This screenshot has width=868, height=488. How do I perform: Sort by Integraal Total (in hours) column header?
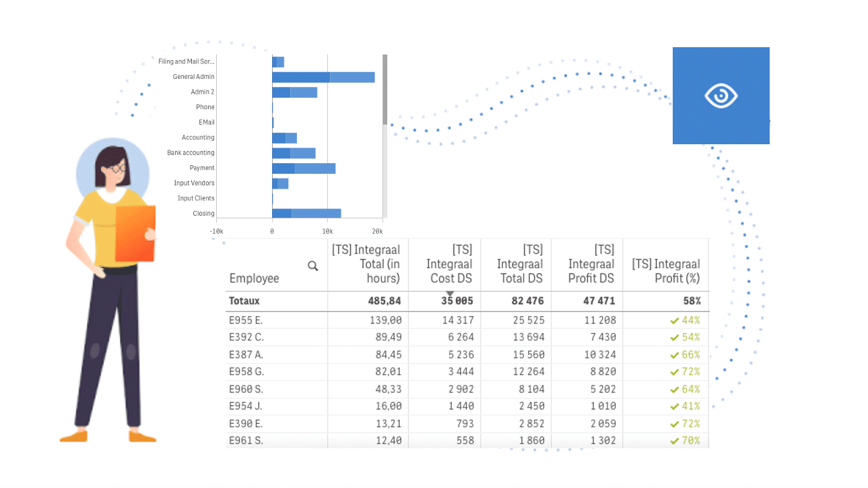coord(368,264)
